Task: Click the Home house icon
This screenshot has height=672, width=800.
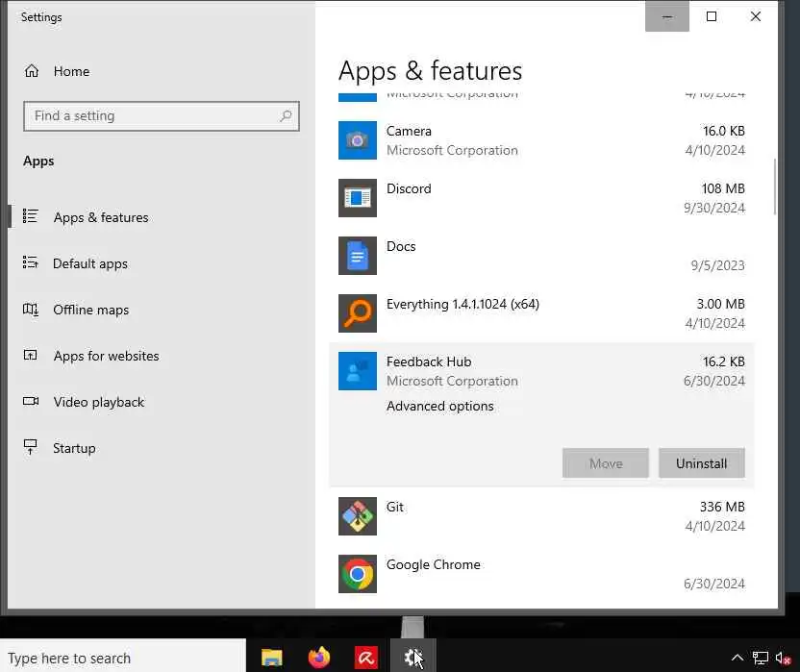Action: (32, 71)
